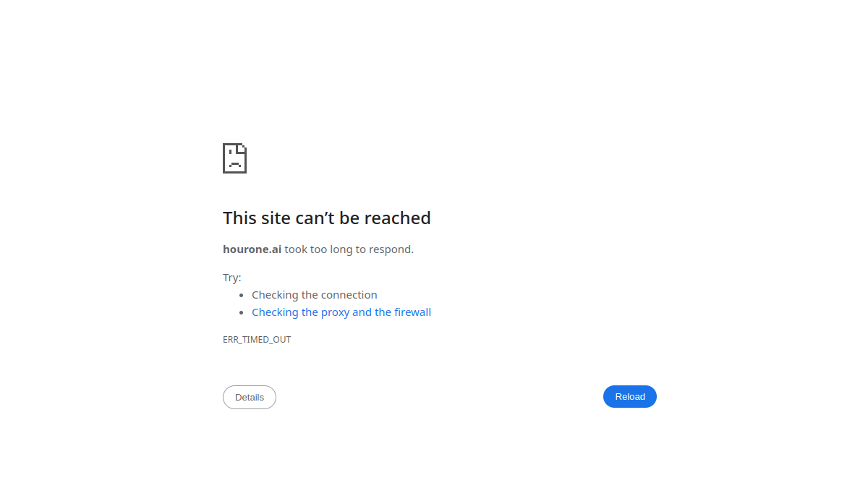Click the frowning mouth on the page icon
Screen dimensions: 868x488
click(x=234, y=164)
